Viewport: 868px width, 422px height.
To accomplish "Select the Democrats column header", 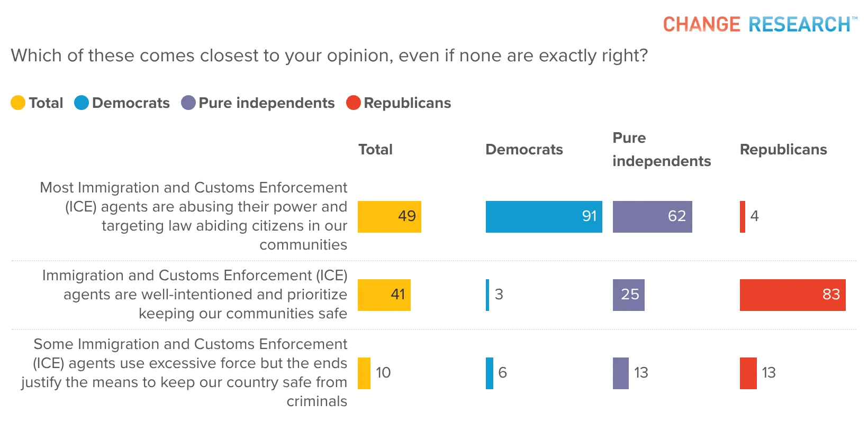I will pyautogui.click(x=524, y=149).
